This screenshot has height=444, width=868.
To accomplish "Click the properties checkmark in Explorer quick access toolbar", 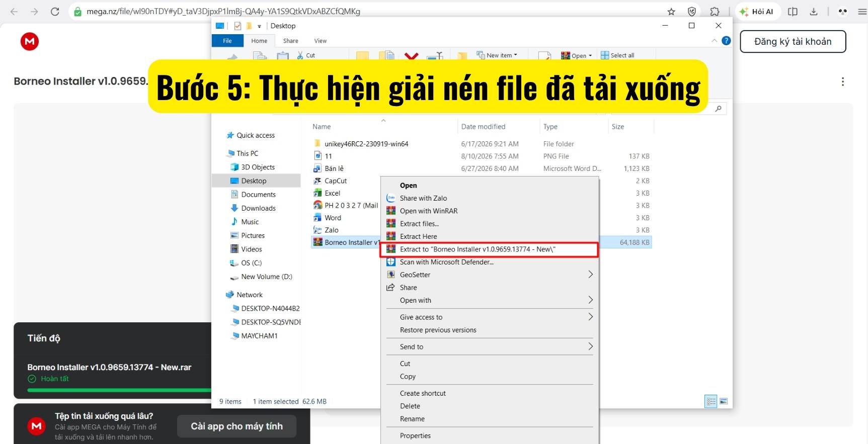I will [x=238, y=26].
